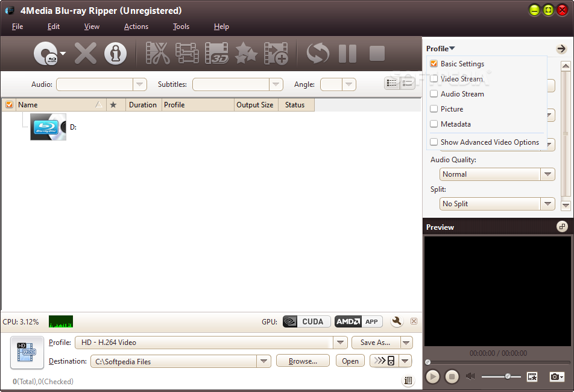This screenshot has width=574, height=392.
Task: Open the File menu
Action: 17,27
